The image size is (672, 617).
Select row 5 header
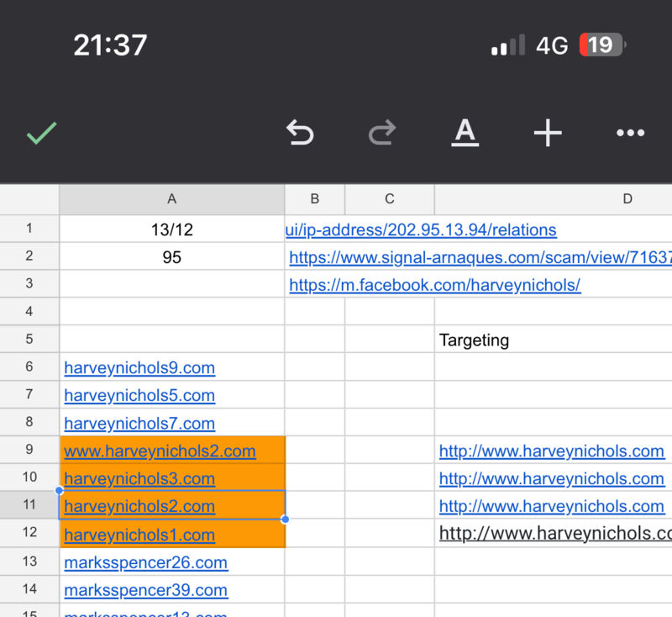29,339
